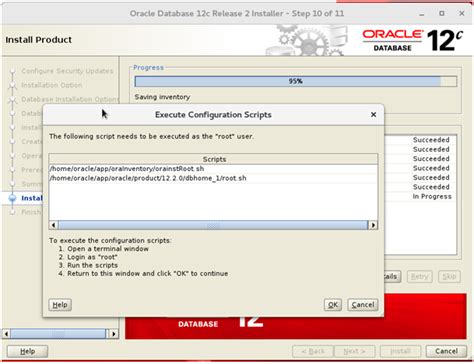Close the Execute Configuration Scripts dialog
Screen dimensions: 474x364
pyautogui.click(x=373, y=115)
